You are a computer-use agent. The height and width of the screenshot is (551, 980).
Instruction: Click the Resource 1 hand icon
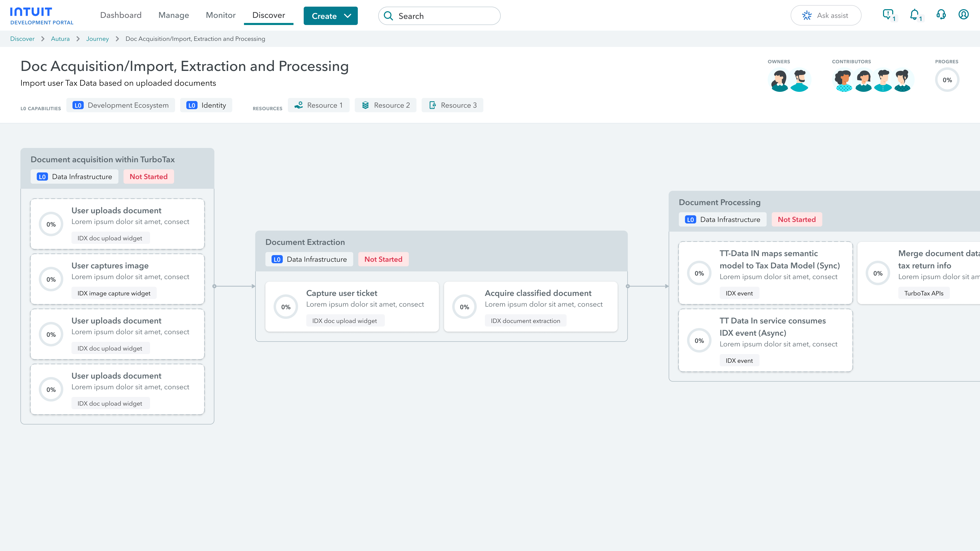click(x=299, y=105)
